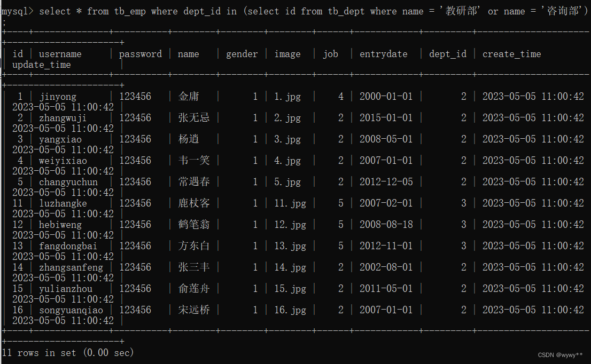Image resolution: width=591 pixels, height=364 pixels.
Task: Select the username yangxiao
Action: (x=60, y=140)
